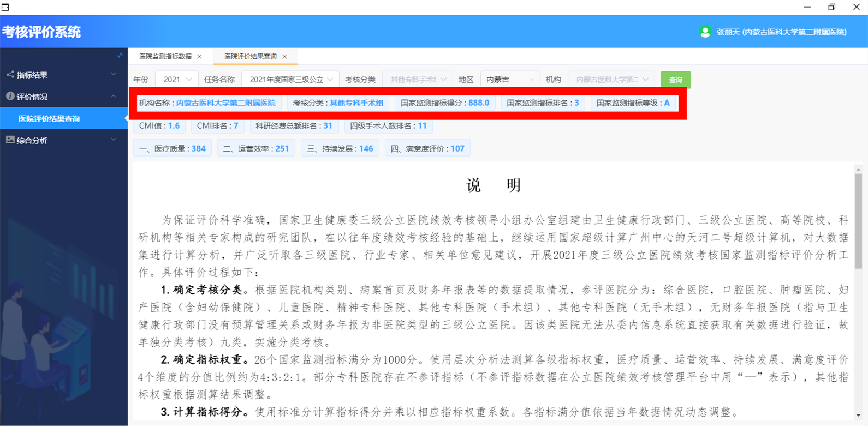Open the 任务名称 dropdown
This screenshot has height=427, width=868.
coord(290,80)
